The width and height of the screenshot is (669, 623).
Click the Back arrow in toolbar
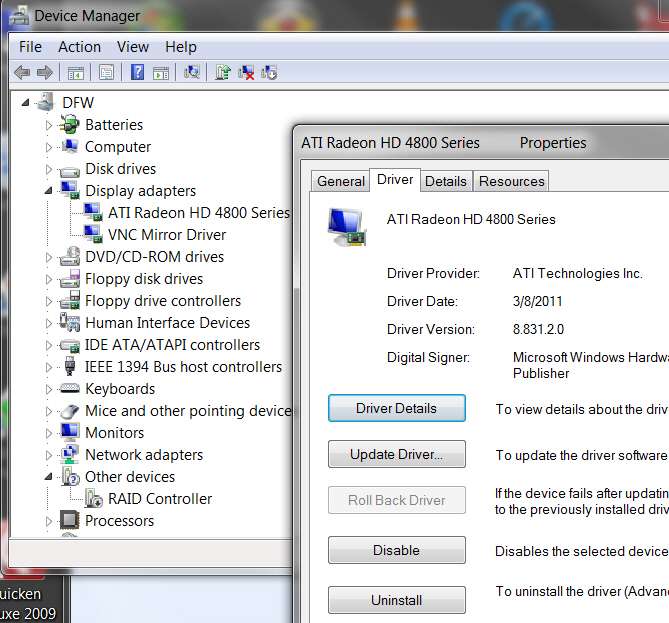pyautogui.click(x=22, y=73)
